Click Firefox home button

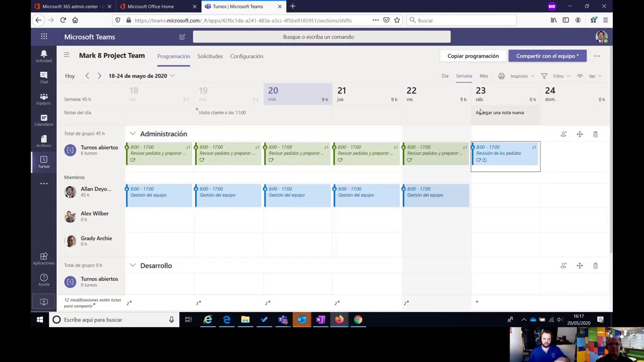[75, 20]
